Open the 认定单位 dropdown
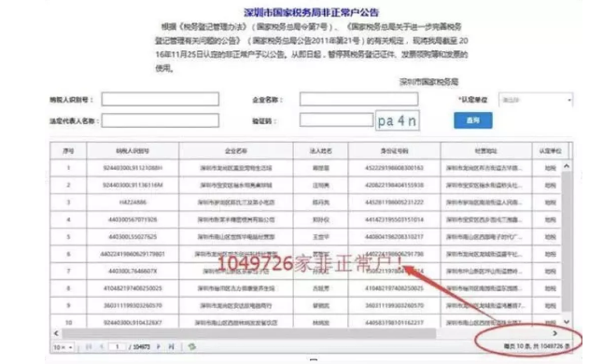 536,100
